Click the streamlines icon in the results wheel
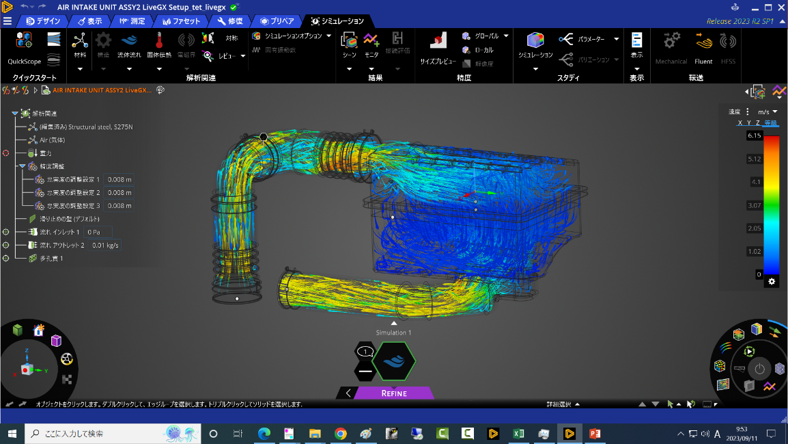The height and width of the screenshot is (444, 788). pos(726,347)
